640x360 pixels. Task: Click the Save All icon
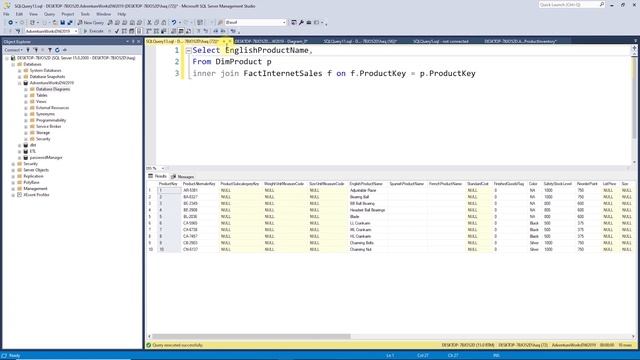[x=70, y=22]
